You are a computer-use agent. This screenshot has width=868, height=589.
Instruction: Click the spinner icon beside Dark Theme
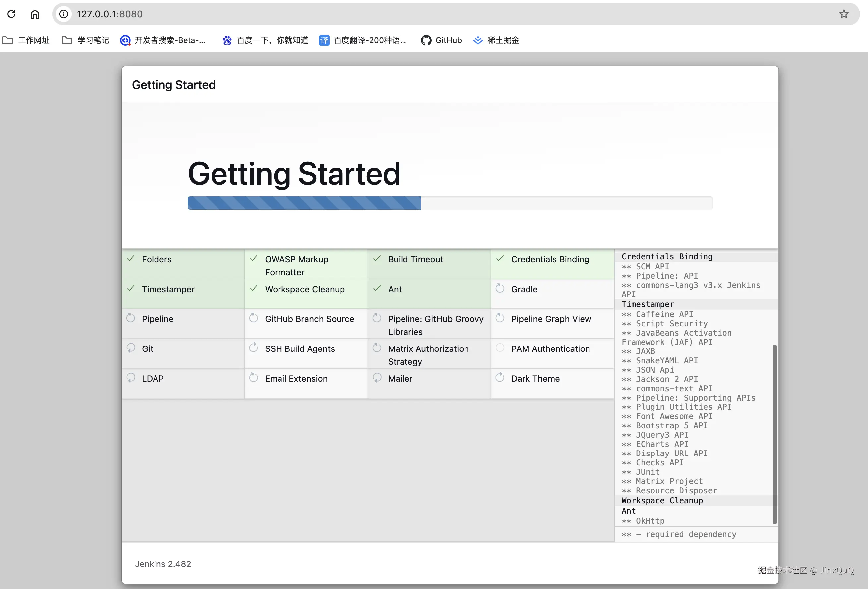pos(500,378)
